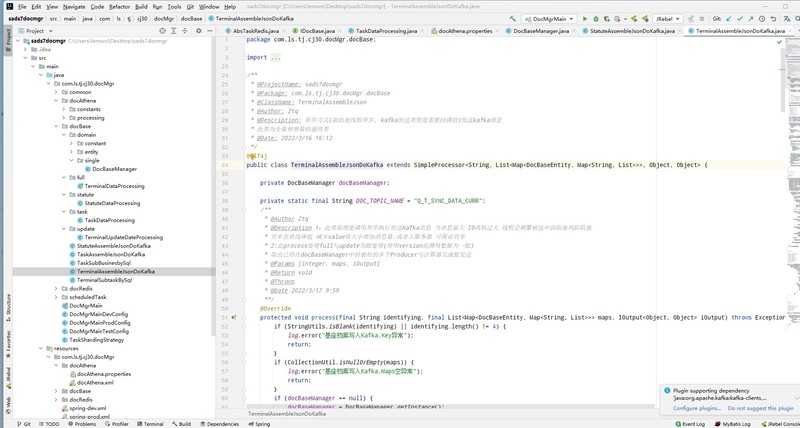800x428 pixels.
Task: Collapse the resources folder
Action: tap(41, 348)
